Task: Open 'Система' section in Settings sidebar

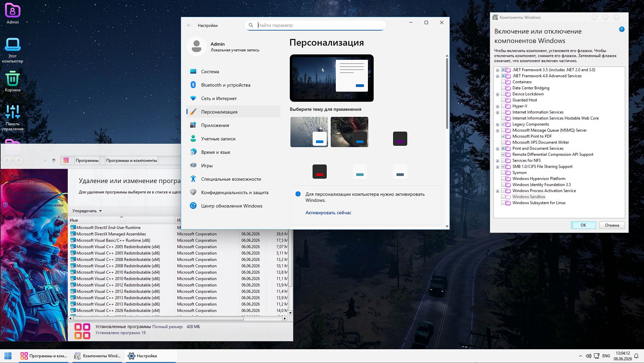Action: (x=233, y=72)
